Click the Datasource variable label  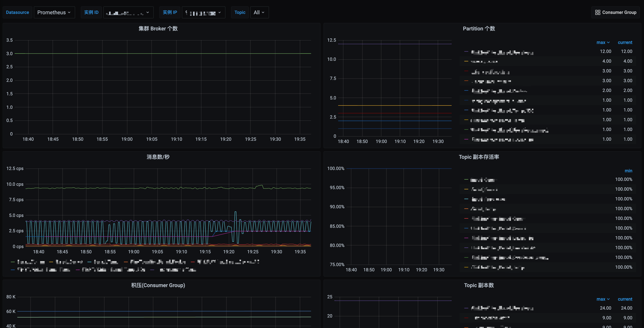pos(17,12)
